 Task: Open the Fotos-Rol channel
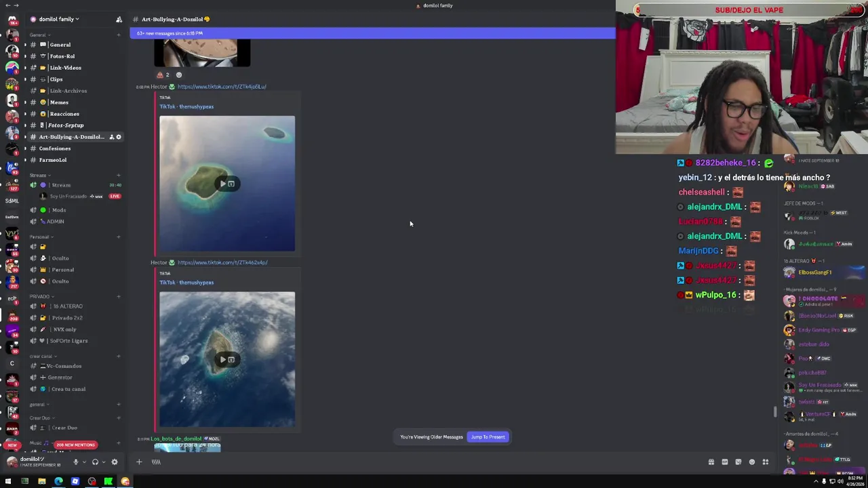pos(75,56)
